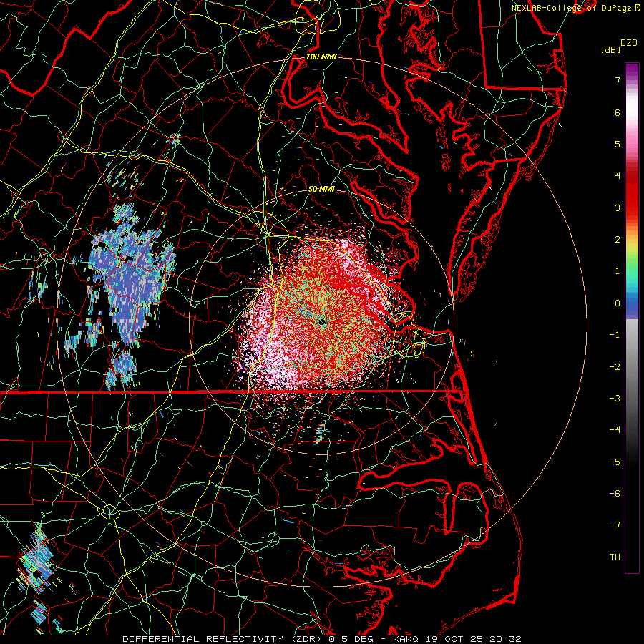The image size is (644, 644).
Task: Select the -3 value on the scale
Action: coord(615,399)
